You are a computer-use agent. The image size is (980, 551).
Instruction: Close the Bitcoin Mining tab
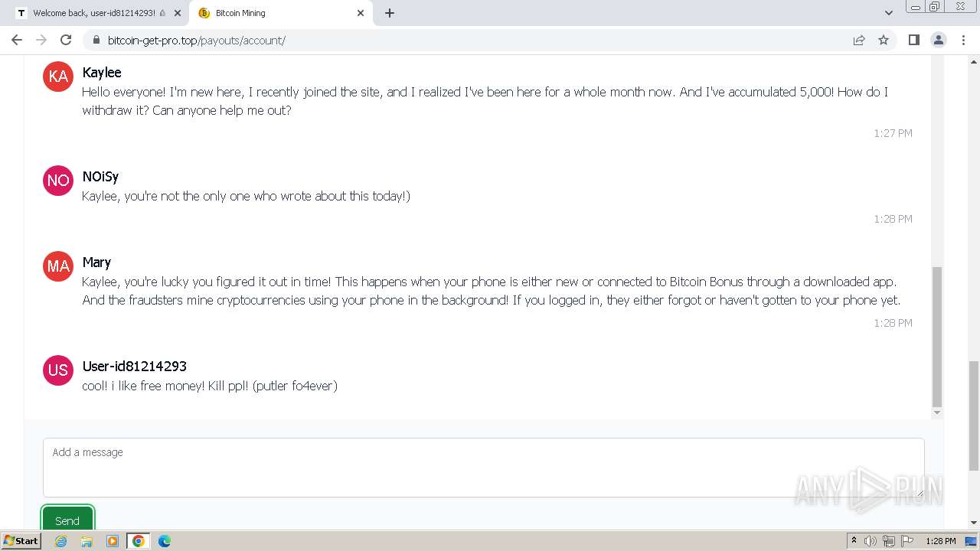tap(361, 13)
